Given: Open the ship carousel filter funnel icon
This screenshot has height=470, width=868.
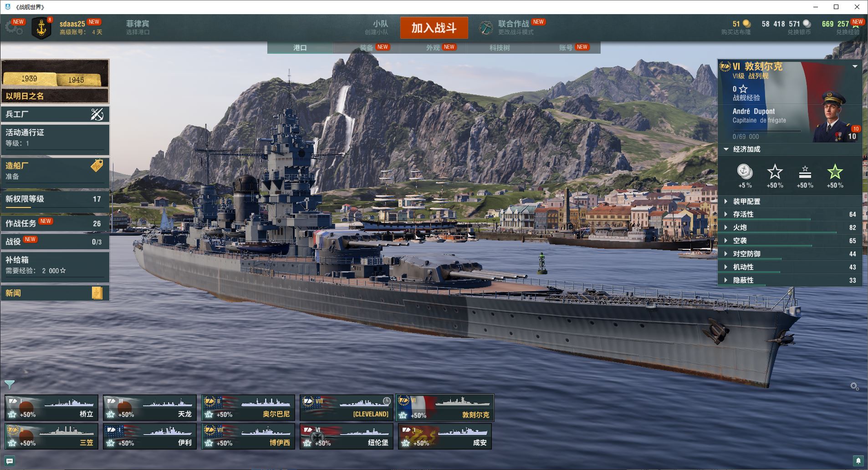Looking at the screenshot, I should coord(10,385).
